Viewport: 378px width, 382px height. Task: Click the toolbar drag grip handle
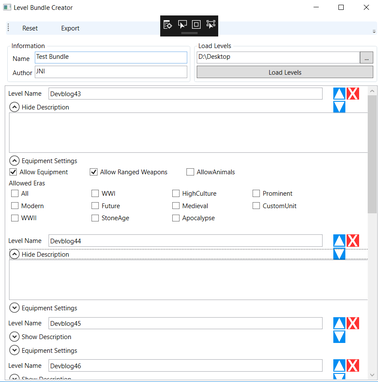coord(9,28)
